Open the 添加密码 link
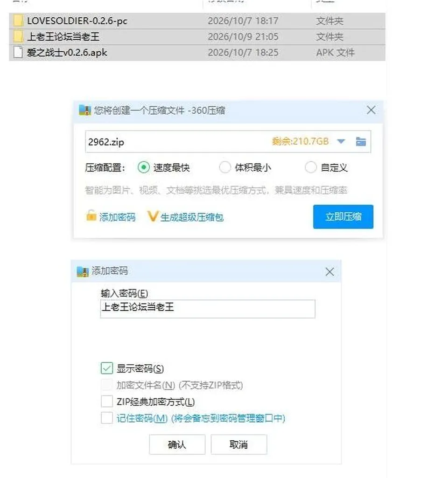The height and width of the screenshot is (478, 448). click(x=118, y=217)
